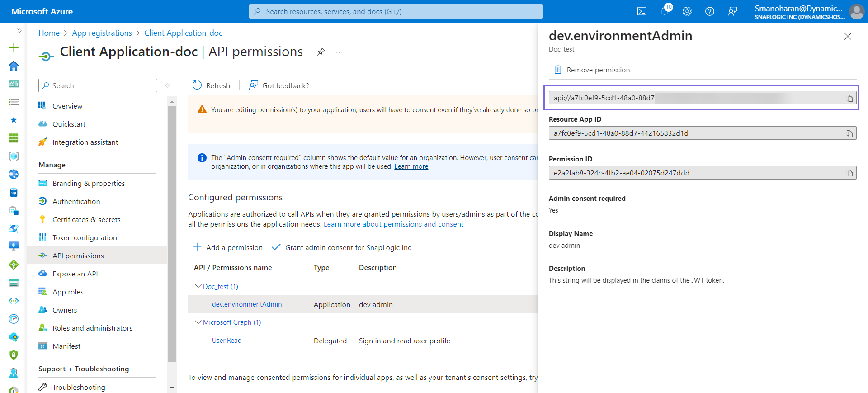868x393 pixels.
Task: Open more options ellipsis next to title
Action: tap(339, 52)
